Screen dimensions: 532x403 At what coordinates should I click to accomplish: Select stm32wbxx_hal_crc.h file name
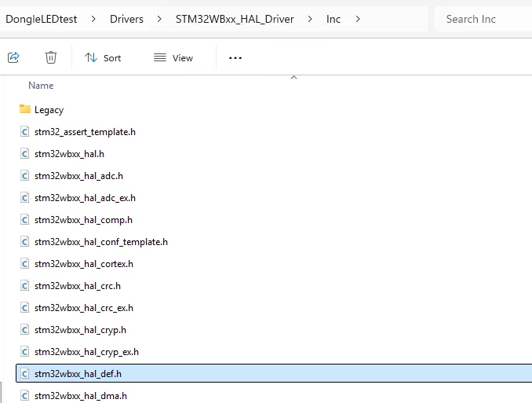78,286
